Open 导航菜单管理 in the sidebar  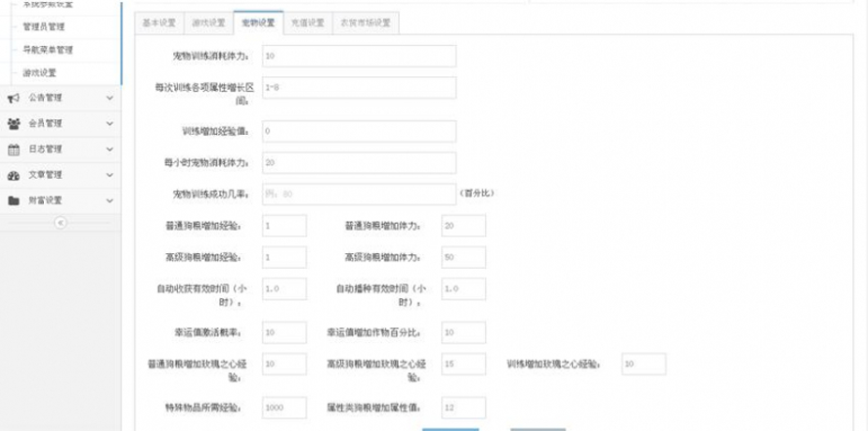click(48, 50)
